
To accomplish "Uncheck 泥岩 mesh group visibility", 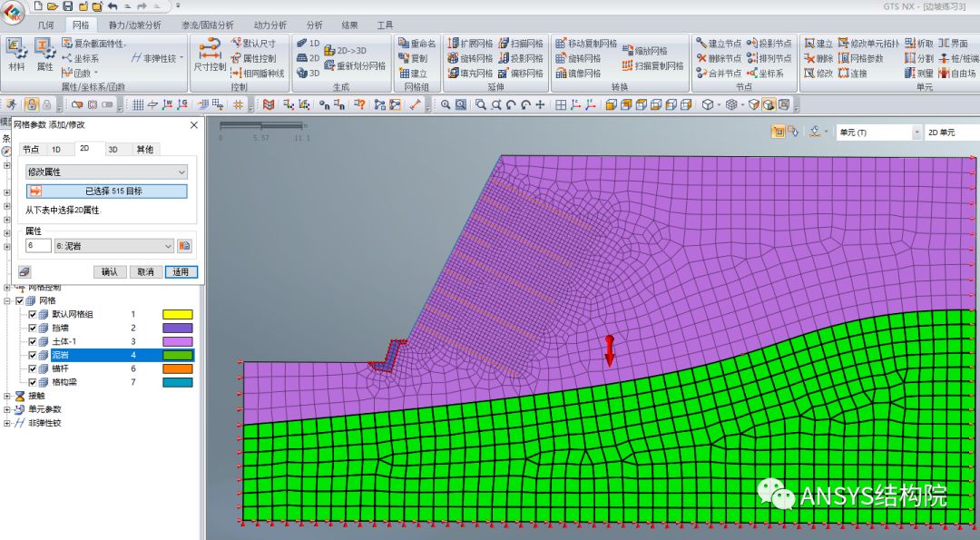I will (x=33, y=355).
